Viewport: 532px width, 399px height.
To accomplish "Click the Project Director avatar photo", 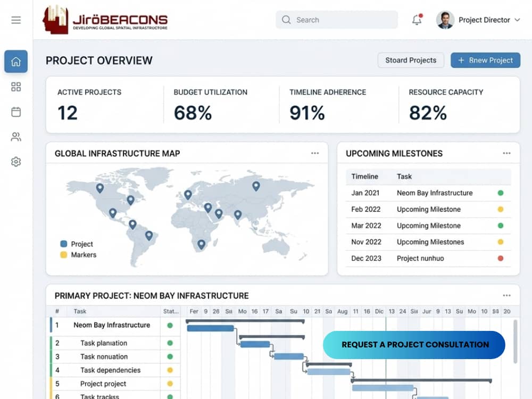I will [445, 20].
